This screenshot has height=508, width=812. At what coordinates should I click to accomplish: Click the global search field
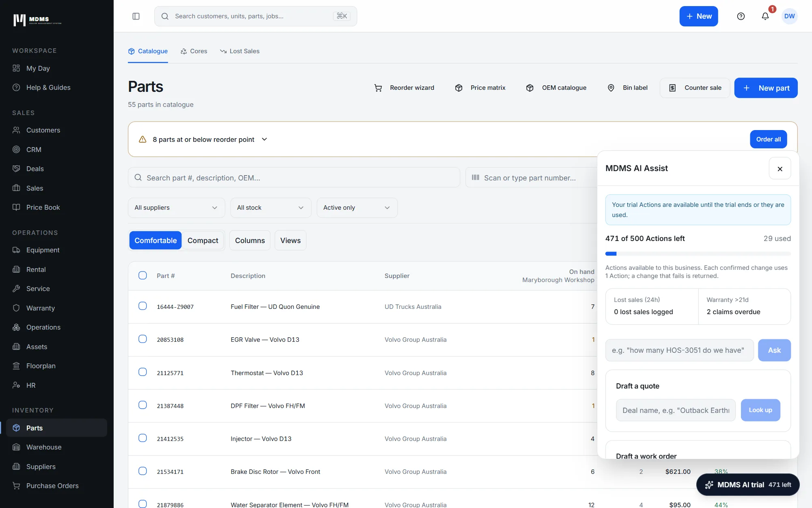coord(256,16)
